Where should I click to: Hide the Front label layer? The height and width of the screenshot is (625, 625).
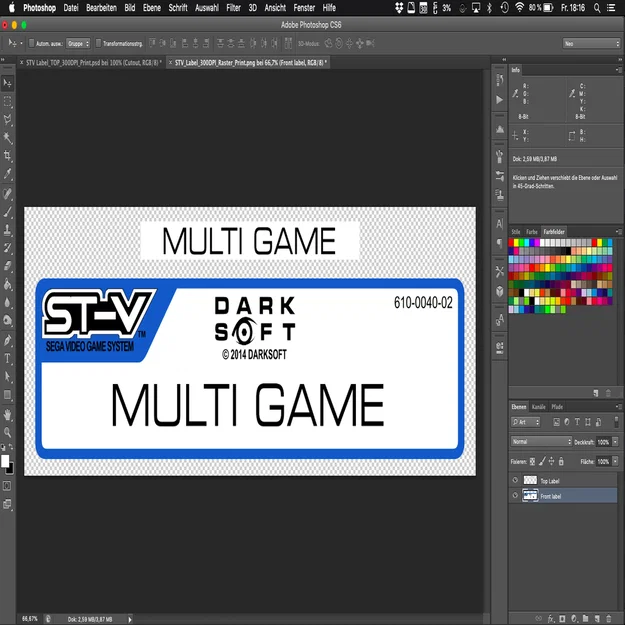coord(515,495)
